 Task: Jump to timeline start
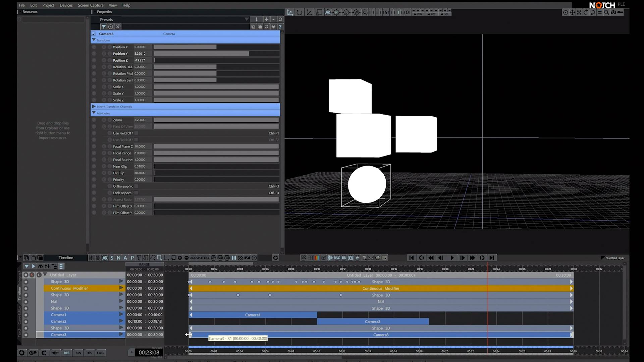411,258
